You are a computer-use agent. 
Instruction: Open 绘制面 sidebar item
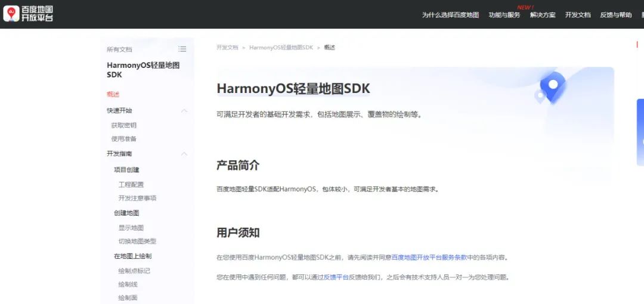coord(128,298)
